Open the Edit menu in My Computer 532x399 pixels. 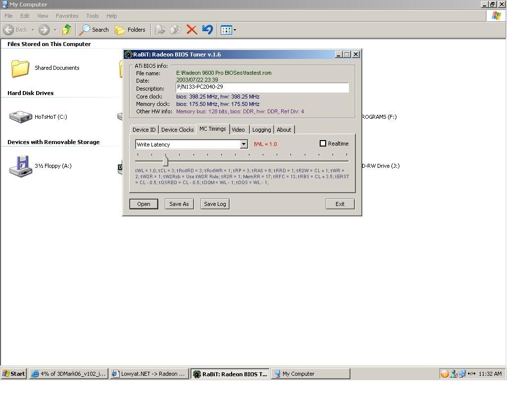click(24, 16)
